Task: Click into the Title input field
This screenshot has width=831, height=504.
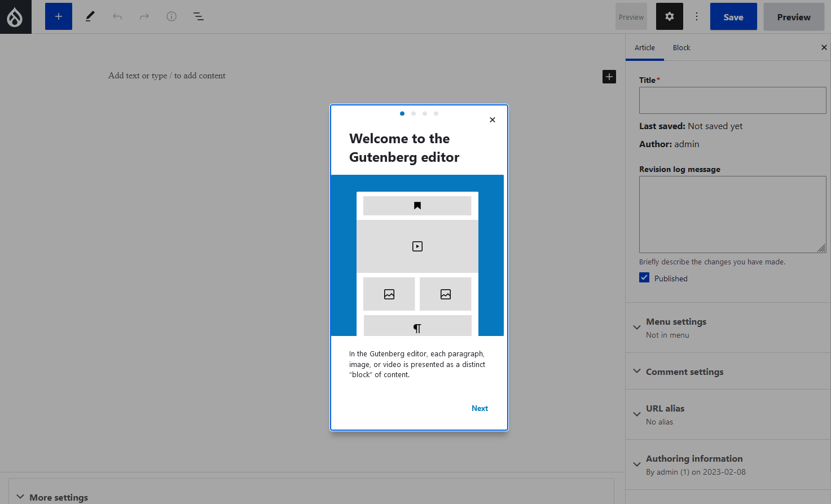Action: pyautogui.click(x=732, y=100)
